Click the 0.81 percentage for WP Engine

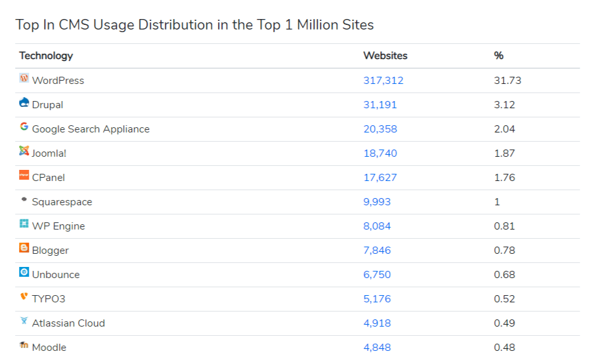(504, 226)
